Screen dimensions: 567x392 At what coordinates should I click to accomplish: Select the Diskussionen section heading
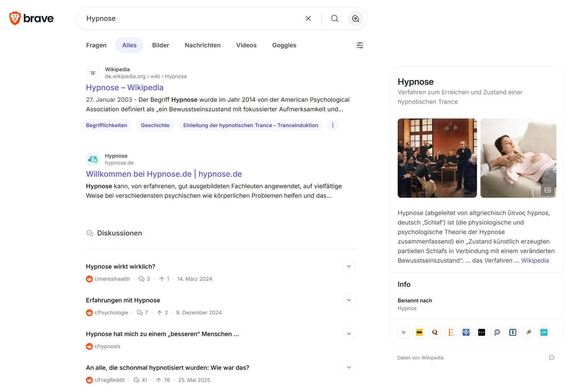119,233
